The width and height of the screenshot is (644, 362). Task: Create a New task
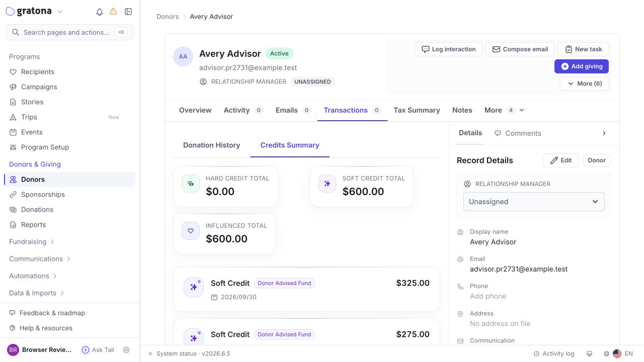pyautogui.click(x=584, y=49)
